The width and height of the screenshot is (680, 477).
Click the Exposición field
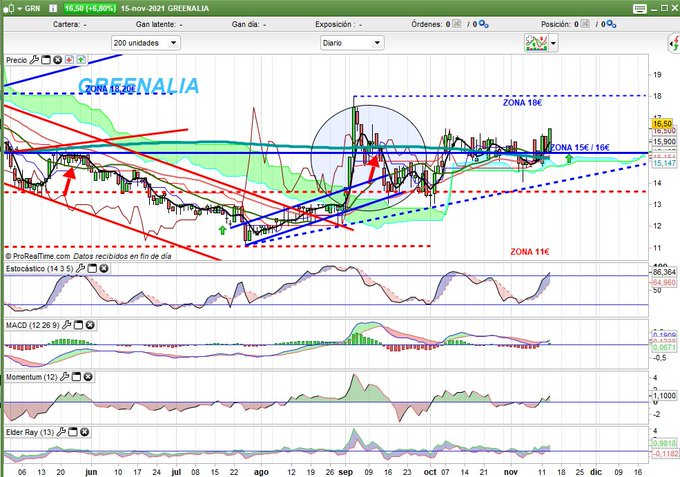[x=338, y=25]
